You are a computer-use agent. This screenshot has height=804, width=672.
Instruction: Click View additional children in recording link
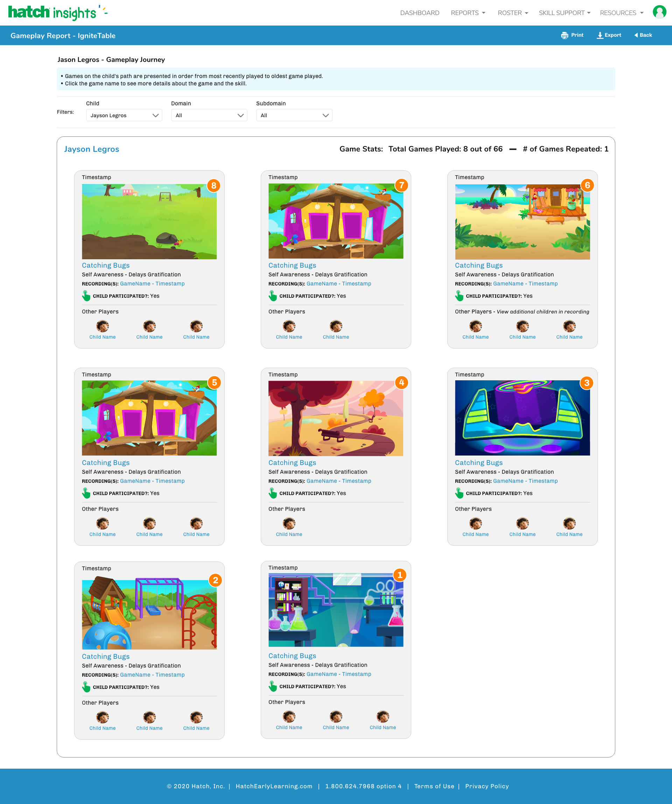[x=542, y=312]
